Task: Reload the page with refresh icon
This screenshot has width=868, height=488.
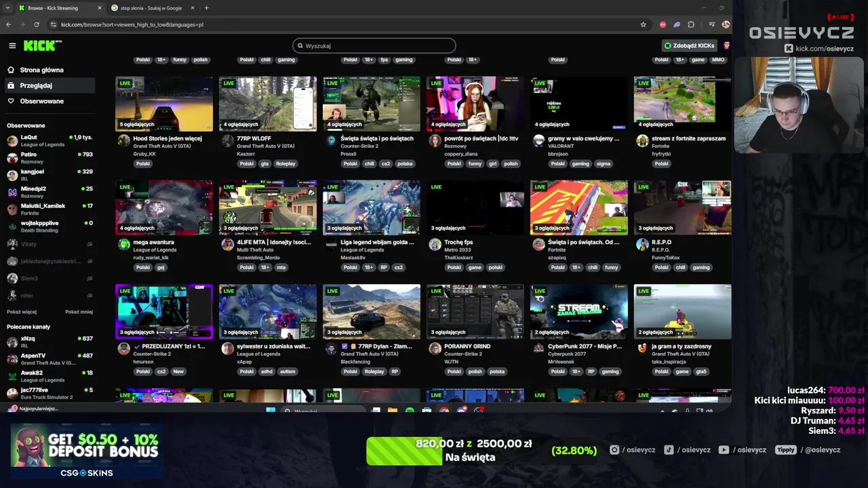Action: click(x=36, y=24)
